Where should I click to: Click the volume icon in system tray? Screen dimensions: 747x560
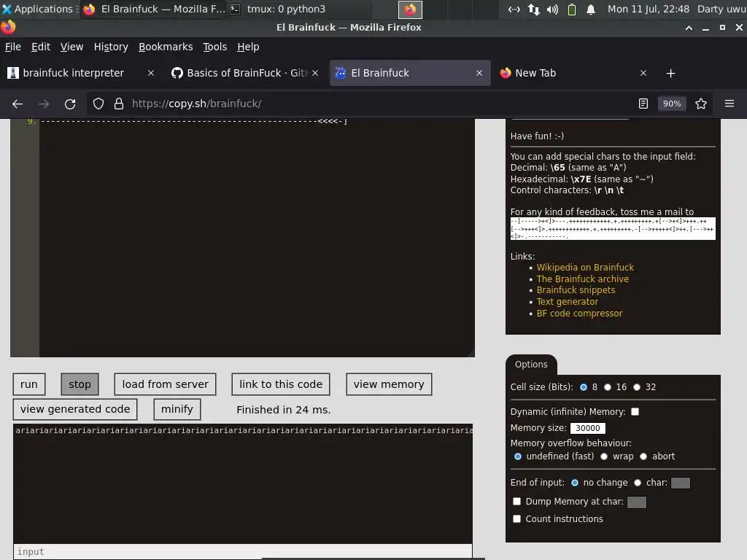553,9
